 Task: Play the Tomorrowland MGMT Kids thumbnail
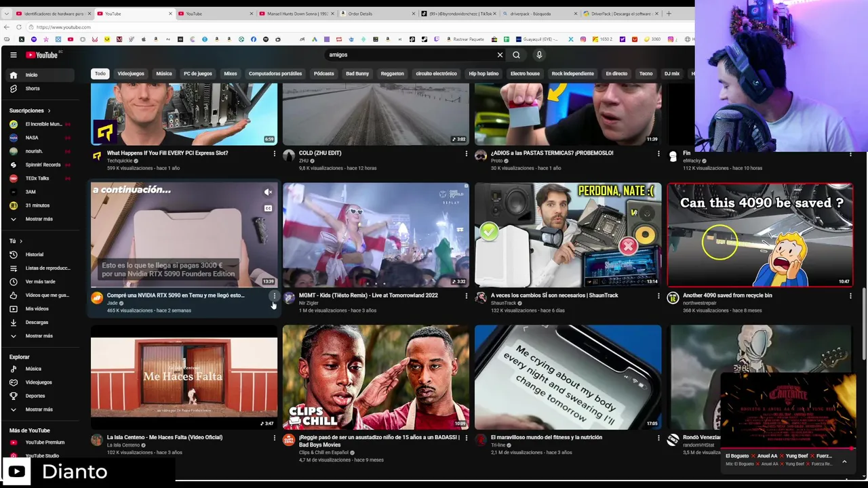pyautogui.click(x=376, y=235)
